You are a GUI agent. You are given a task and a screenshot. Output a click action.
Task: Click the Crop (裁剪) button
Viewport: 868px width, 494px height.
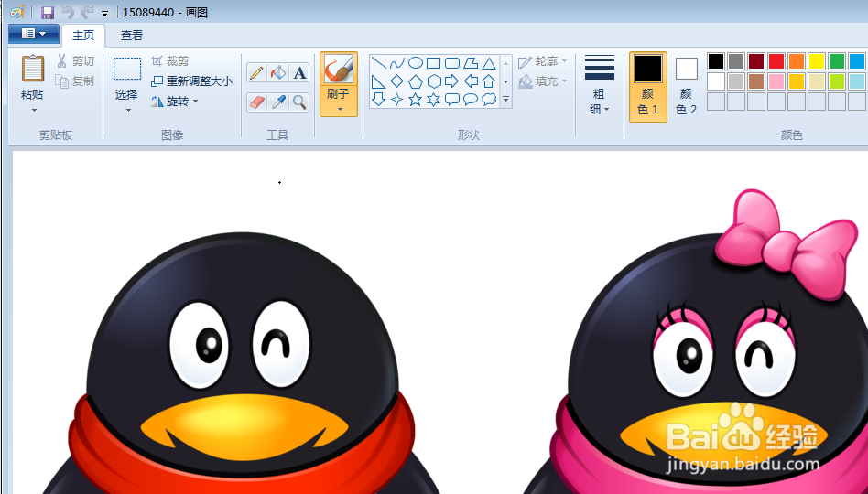170,61
